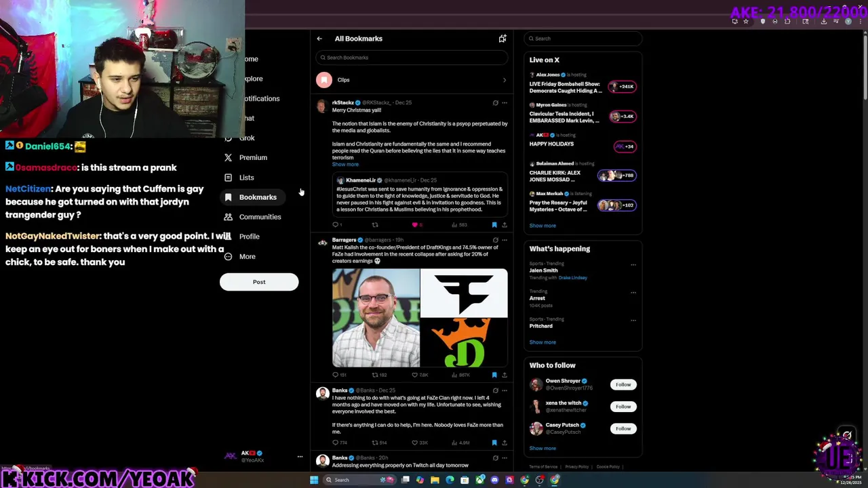The image size is (868, 488).
Task: Reply to Banks Dec 25 post
Action: [339, 443]
